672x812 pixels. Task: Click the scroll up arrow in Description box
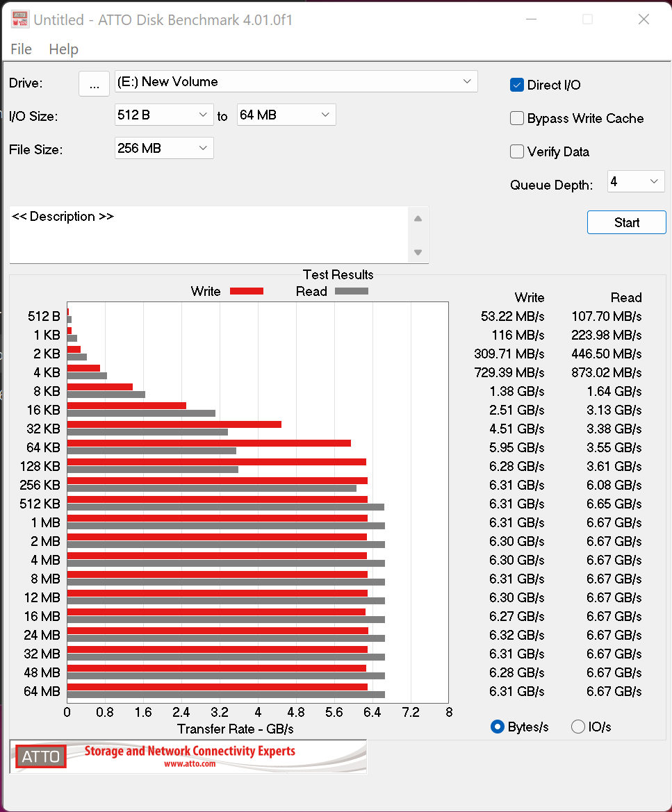(x=418, y=219)
